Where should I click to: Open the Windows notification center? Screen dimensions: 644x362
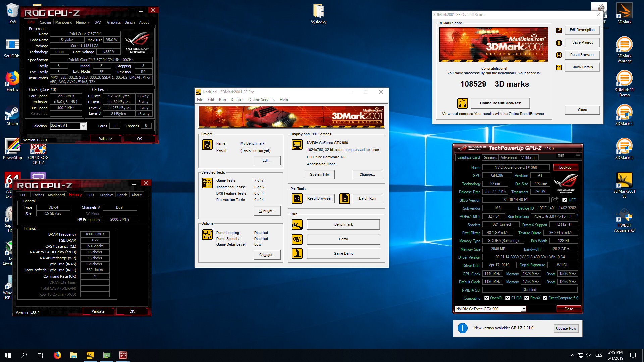tap(633, 355)
